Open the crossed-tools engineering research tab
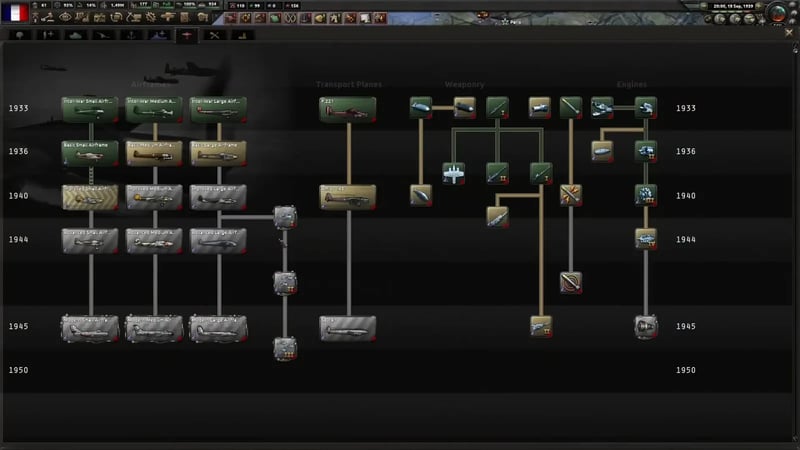The image size is (800, 450). [x=214, y=35]
